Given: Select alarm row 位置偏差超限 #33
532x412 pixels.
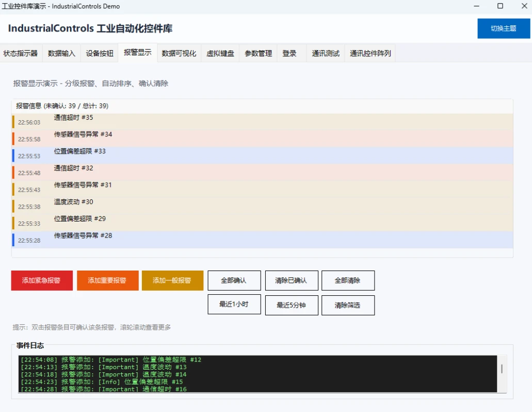Looking at the screenshot, I should coord(262,155).
